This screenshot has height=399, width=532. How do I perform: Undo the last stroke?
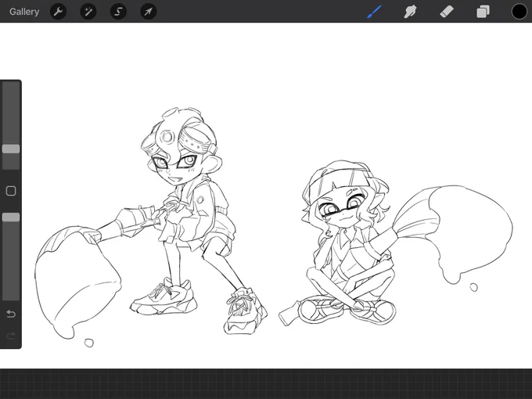[11, 314]
